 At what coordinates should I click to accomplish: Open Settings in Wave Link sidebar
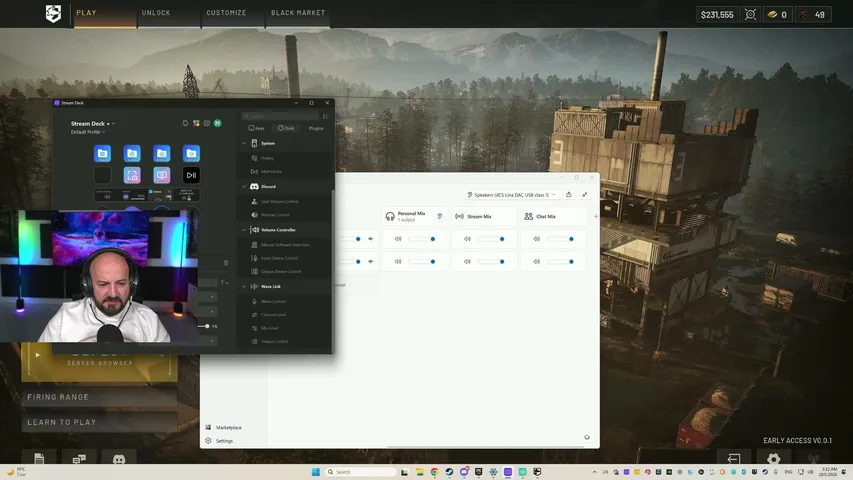coord(219,441)
